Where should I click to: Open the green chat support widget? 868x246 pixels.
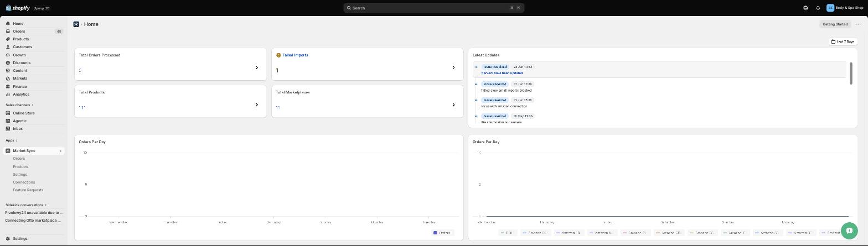point(849,231)
